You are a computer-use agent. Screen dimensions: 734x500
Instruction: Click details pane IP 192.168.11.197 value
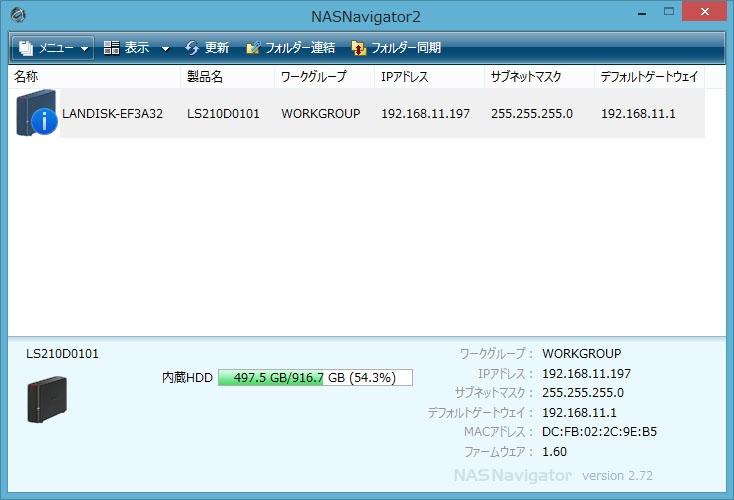point(586,374)
